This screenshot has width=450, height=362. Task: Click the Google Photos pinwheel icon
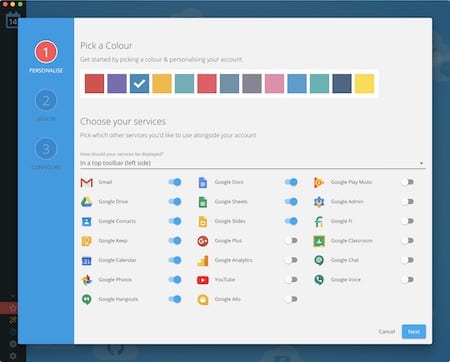pyautogui.click(x=87, y=280)
